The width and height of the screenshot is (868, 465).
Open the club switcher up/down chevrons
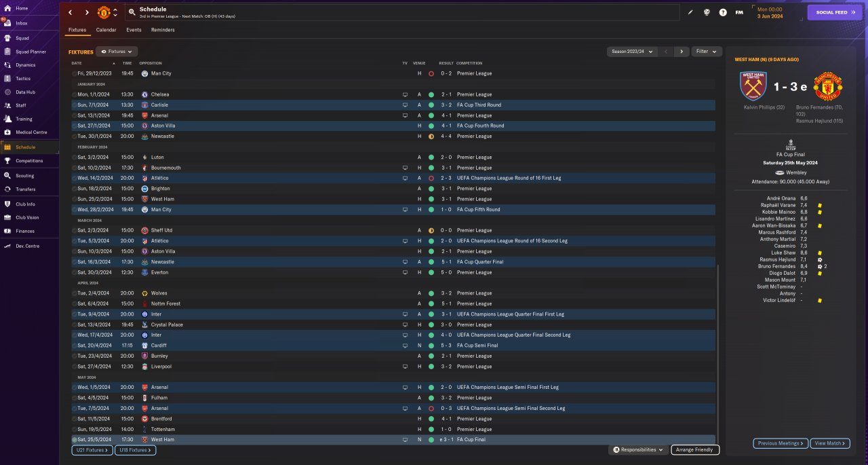pos(115,12)
